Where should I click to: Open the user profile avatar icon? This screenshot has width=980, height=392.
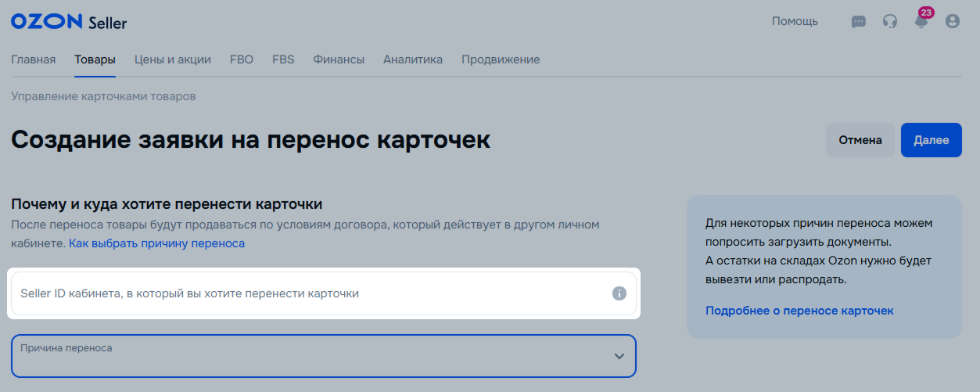point(953,22)
